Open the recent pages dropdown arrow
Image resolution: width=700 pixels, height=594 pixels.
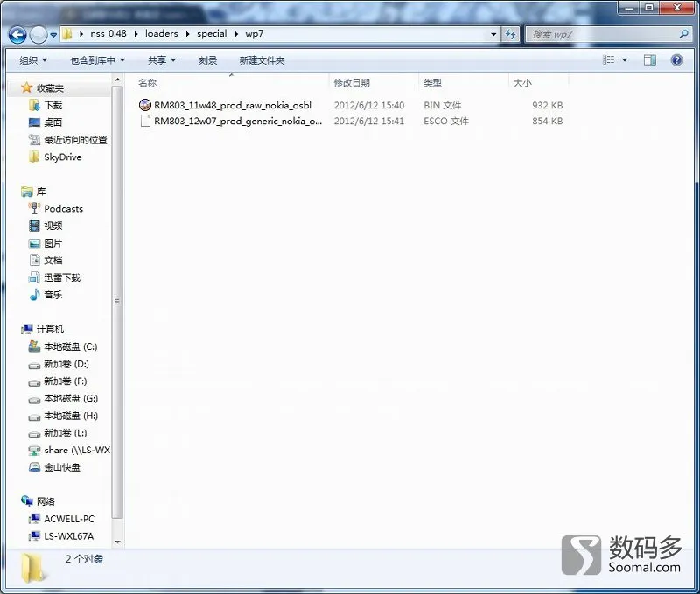pos(53,35)
